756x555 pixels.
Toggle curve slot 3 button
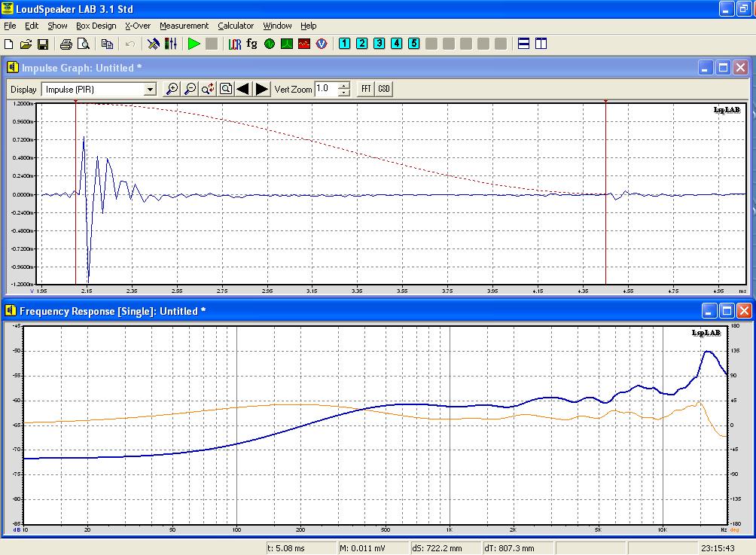pyautogui.click(x=379, y=44)
